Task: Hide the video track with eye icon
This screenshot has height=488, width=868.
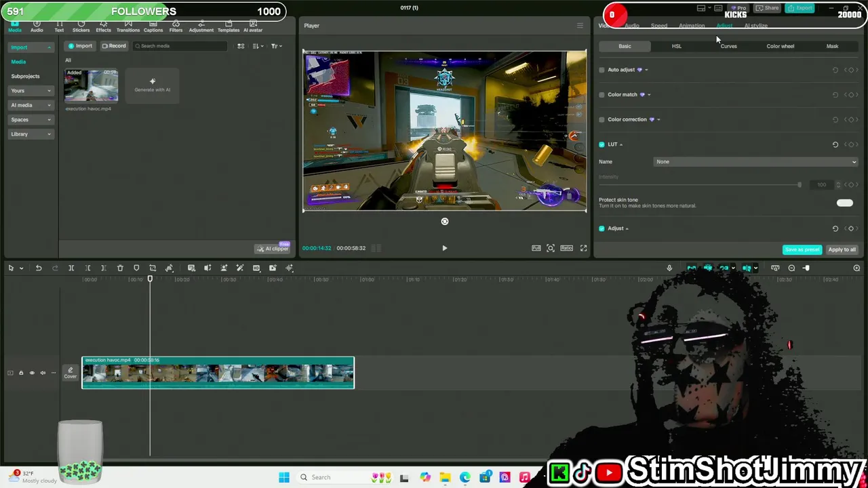Action: tap(32, 373)
